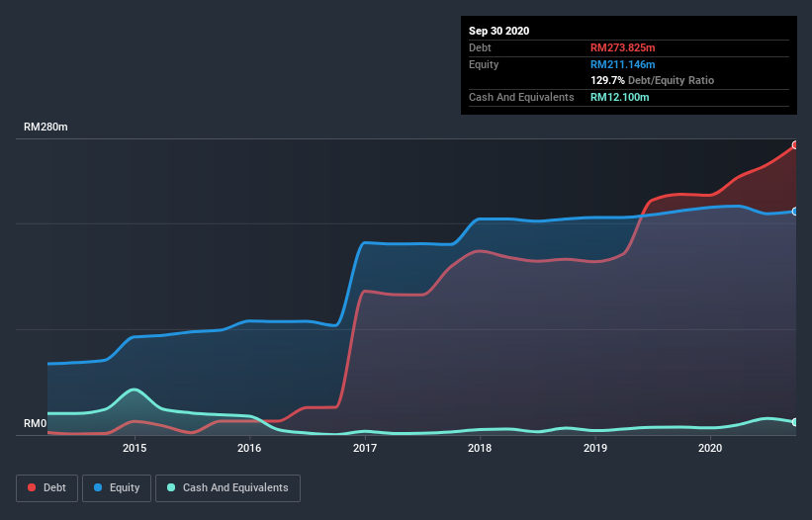Screen dimensions: 812x520
Task: Click the 2017 x-axis label
Action: [x=365, y=448]
